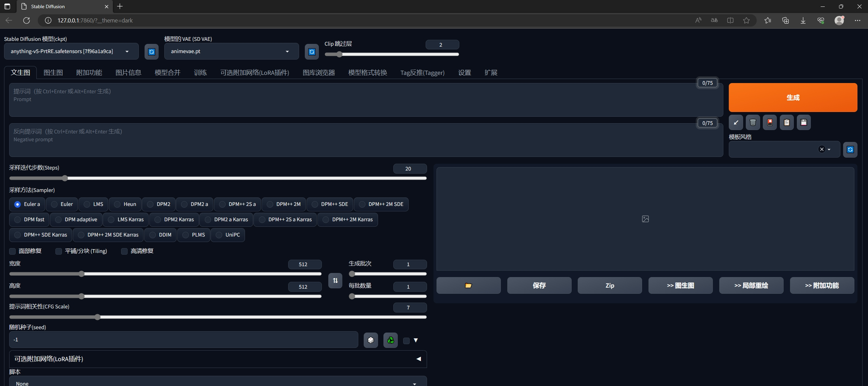Screen dimensions: 868x386
Task: Send to >> 图生图
Action: [681, 286]
